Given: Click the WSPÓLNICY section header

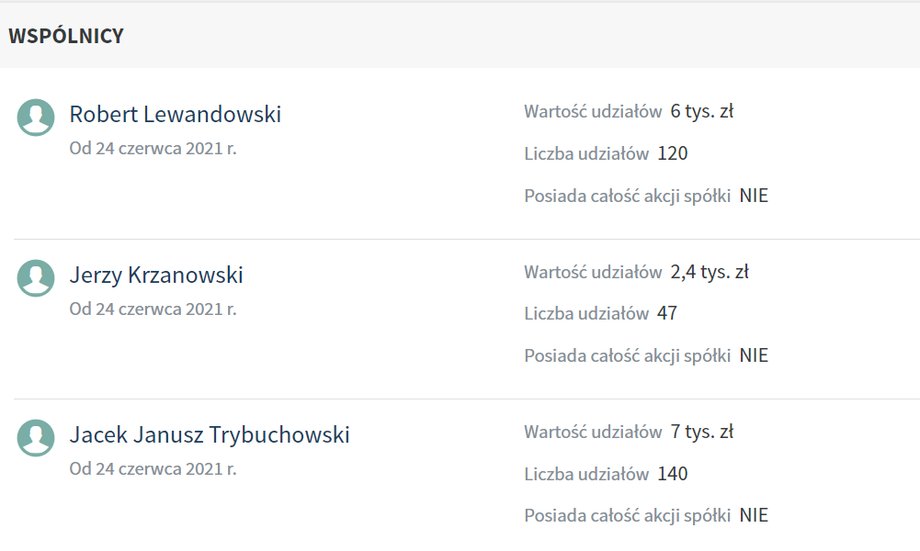Looking at the screenshot, I should click(66, 36).
